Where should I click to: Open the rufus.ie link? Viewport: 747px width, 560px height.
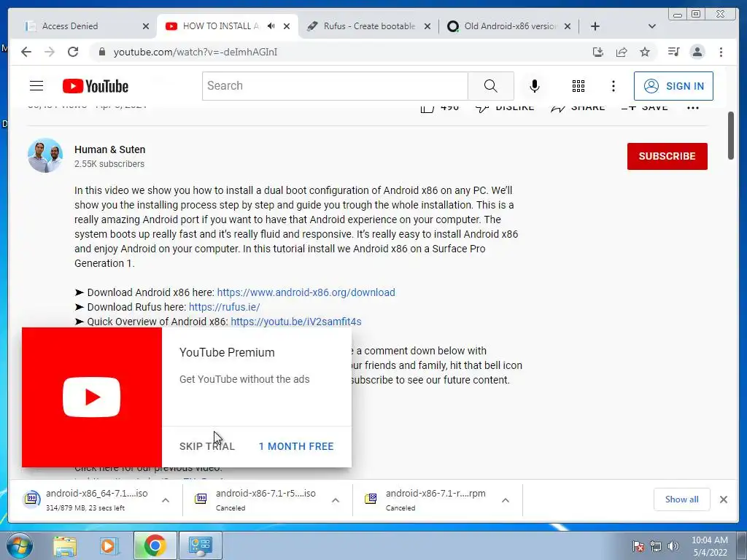tap(225, 307)
